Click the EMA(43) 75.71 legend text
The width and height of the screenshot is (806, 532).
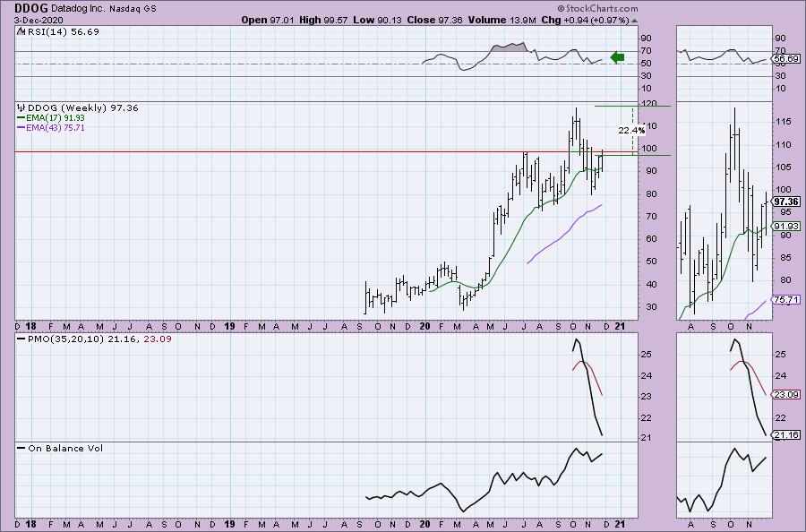click(56, 127)
